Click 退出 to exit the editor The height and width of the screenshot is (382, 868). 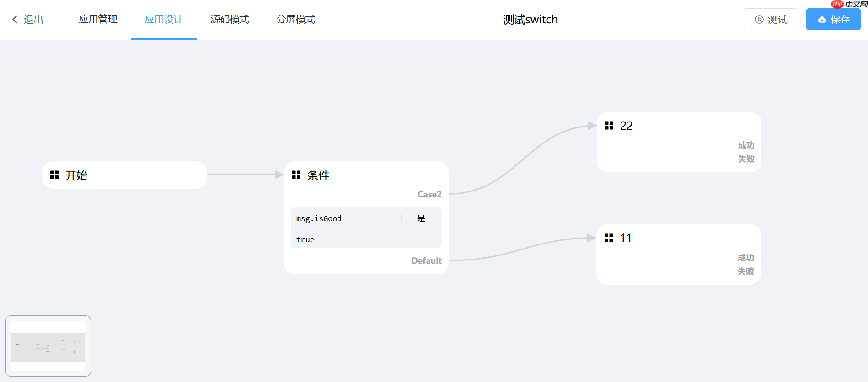click(x=32, y=19)
